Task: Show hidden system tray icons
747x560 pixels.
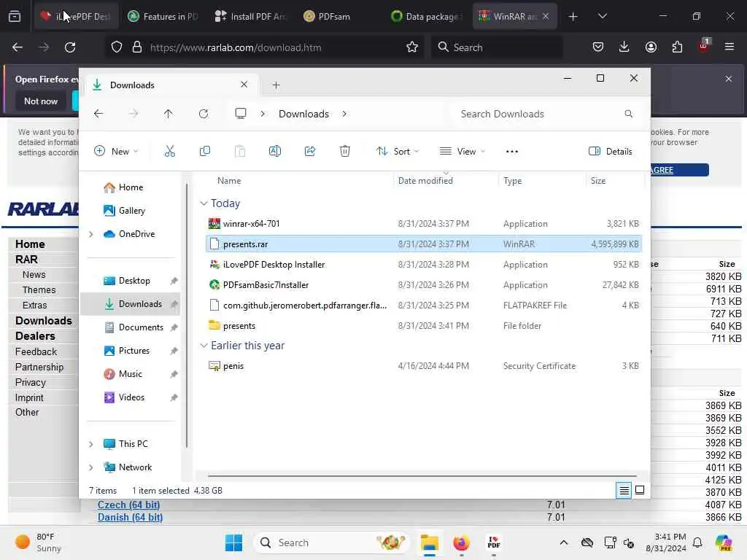Action: 564,542
